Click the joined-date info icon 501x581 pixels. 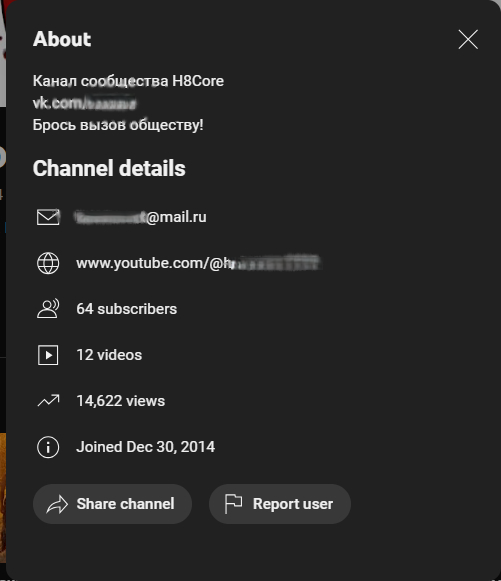point(48,447)
